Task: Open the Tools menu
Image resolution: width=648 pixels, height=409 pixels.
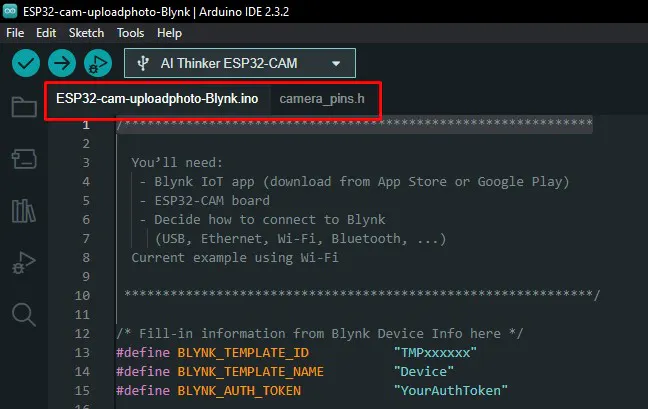Action: click(131, 33)
